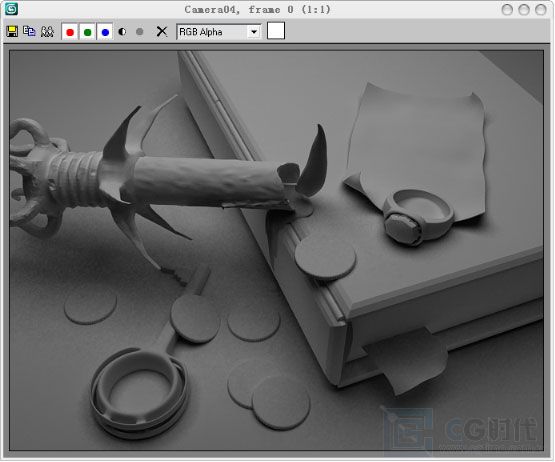Maximize the Camera04 frame window
Viewport: 555px width, 462px height.
pos(524,10)
